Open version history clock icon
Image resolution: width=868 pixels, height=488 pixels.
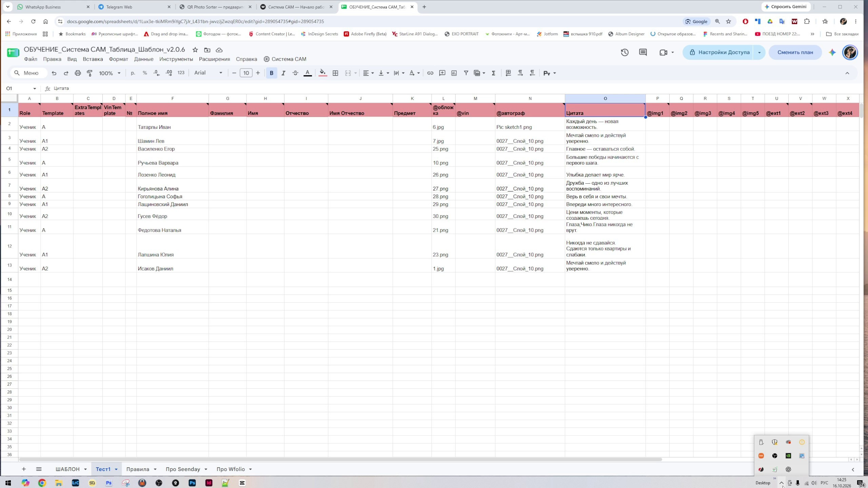(x=625, y=52)
